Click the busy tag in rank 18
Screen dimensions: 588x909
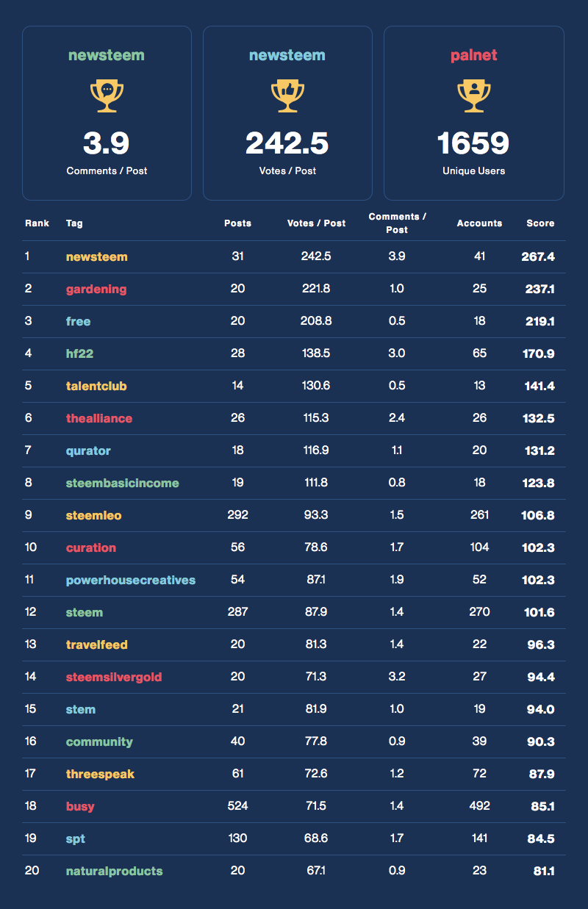coord(80,806)
